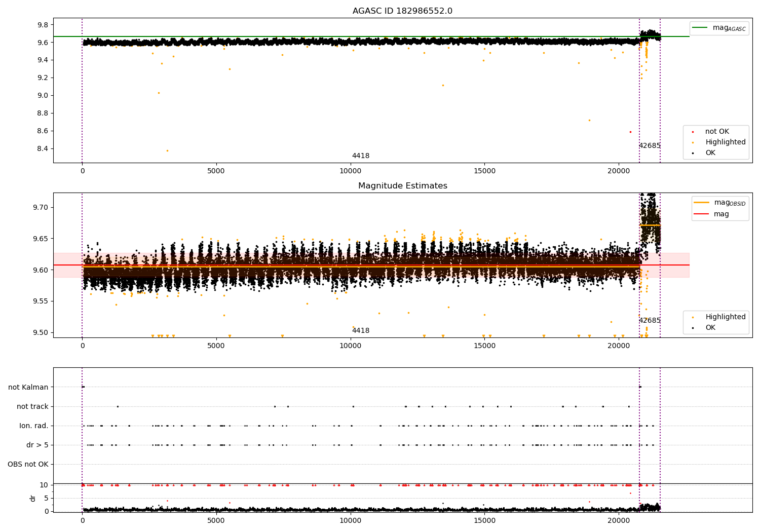
Task: Click the 5000 x-axis tick in bottom plot
Action: [216, 520]
